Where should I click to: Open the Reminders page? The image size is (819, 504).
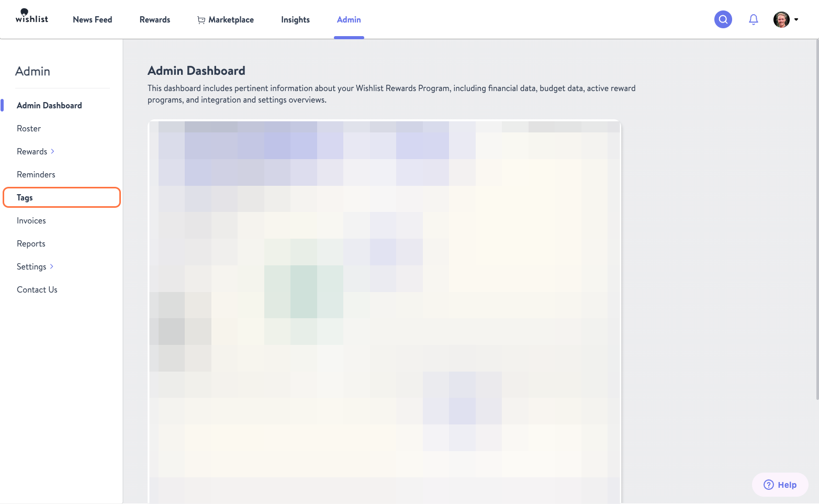(36, 174)
